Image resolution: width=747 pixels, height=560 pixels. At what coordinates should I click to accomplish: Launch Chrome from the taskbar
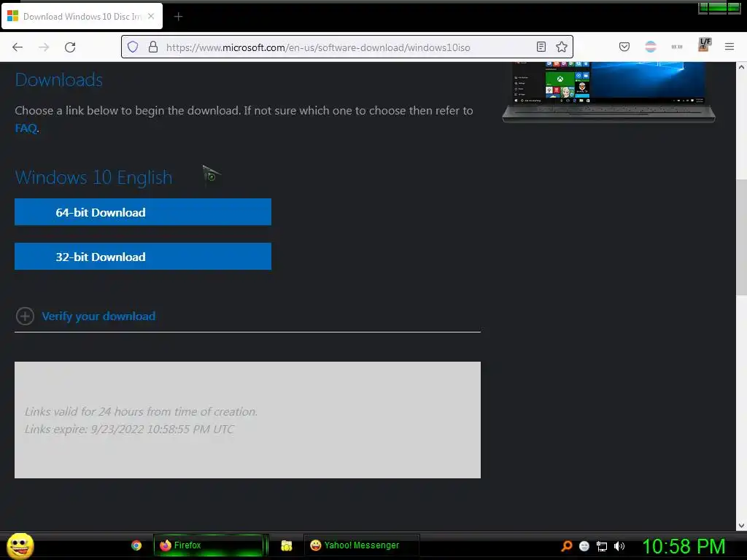click(136, 545)
